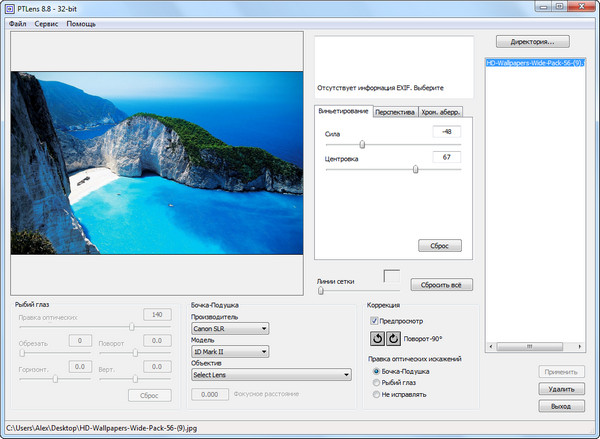Switch to the Перспектива tab
This screenshot has height=439, width=600.
pyautogui.click(x=394, y=112)
